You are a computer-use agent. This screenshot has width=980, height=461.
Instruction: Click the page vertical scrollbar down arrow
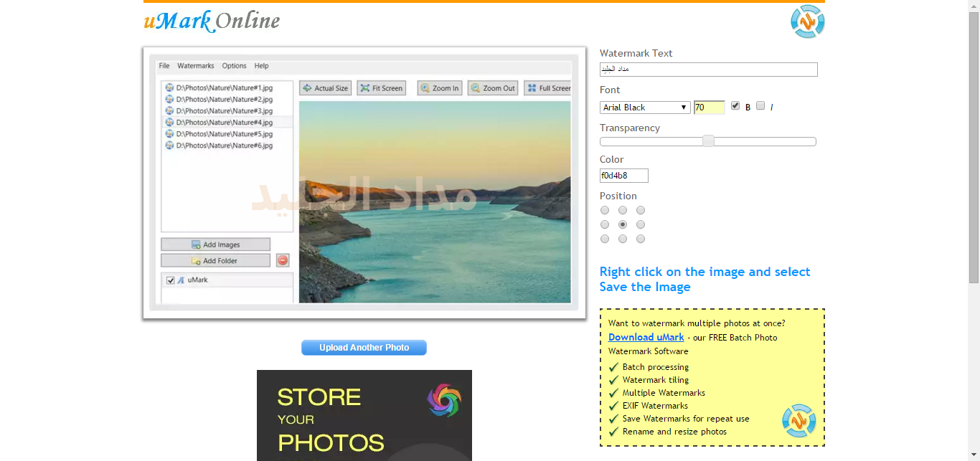tap(974, 455)
